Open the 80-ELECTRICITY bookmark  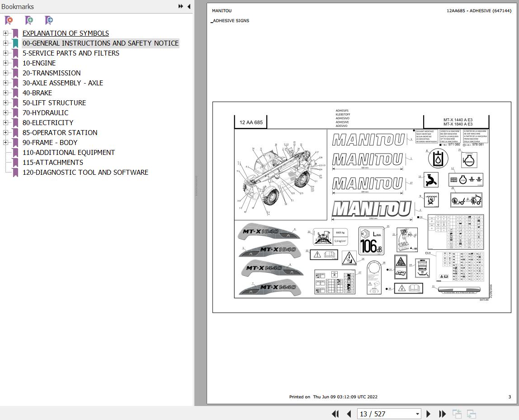pyautogui.click(x=47, y=123)
